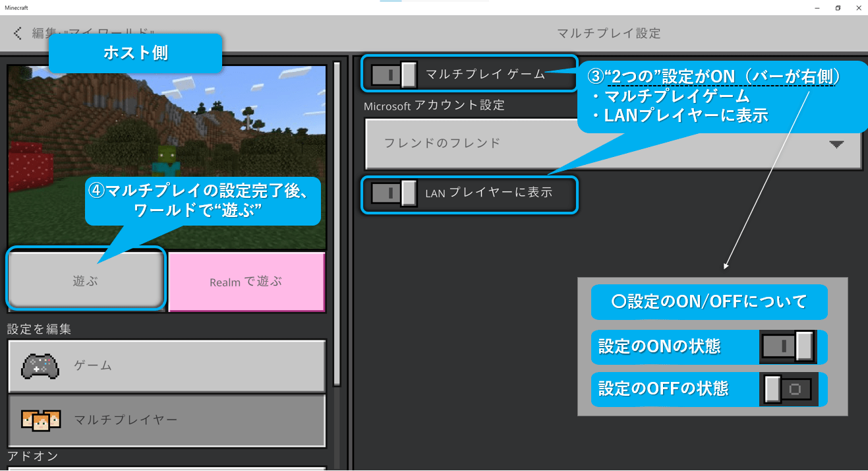Toggle the マルチプレイ ゲーム switch

pyautogui.click(x=394, y=75)
